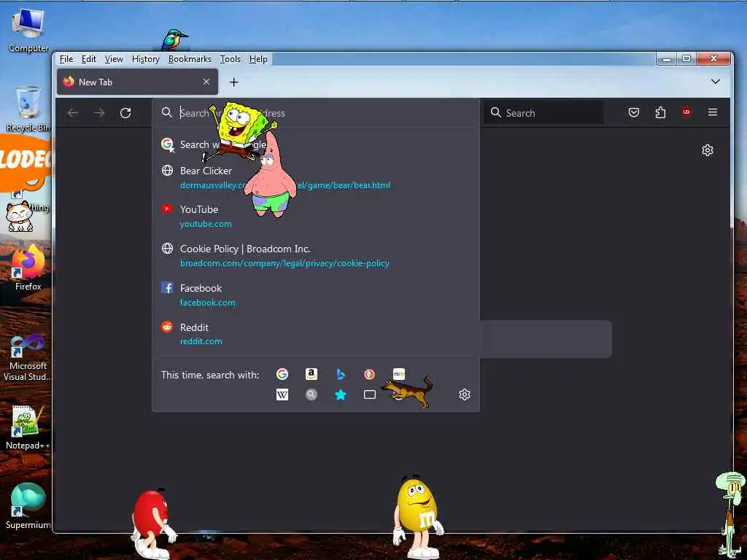
Task: Click the separate Search box field
Action: click(543, 113)
